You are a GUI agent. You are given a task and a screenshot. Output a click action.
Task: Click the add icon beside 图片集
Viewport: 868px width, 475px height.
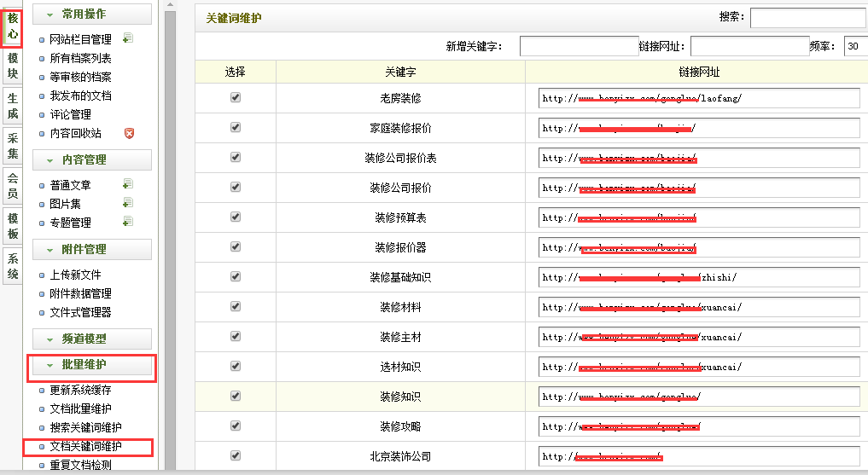(128, 203)
